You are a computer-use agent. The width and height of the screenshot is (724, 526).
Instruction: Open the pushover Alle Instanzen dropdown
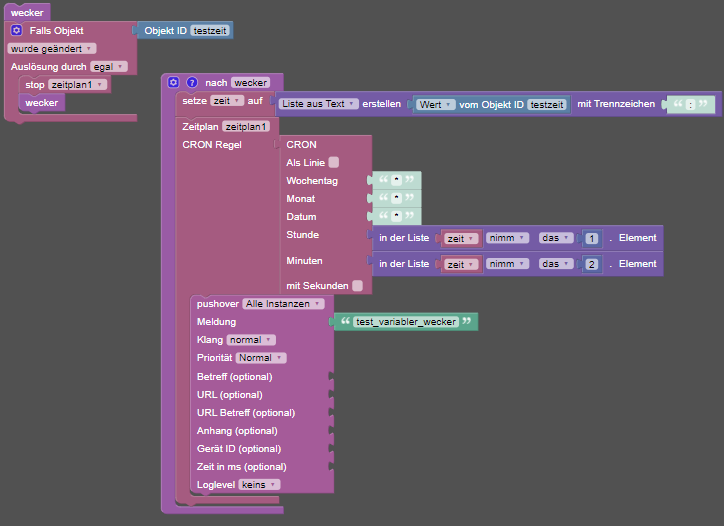283,303
